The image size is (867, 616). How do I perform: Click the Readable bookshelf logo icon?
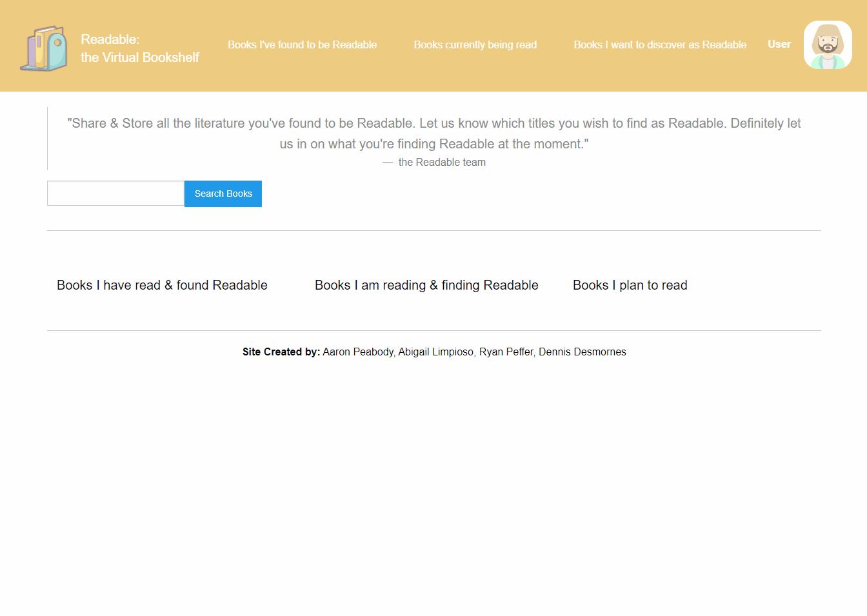pos(44,48)
